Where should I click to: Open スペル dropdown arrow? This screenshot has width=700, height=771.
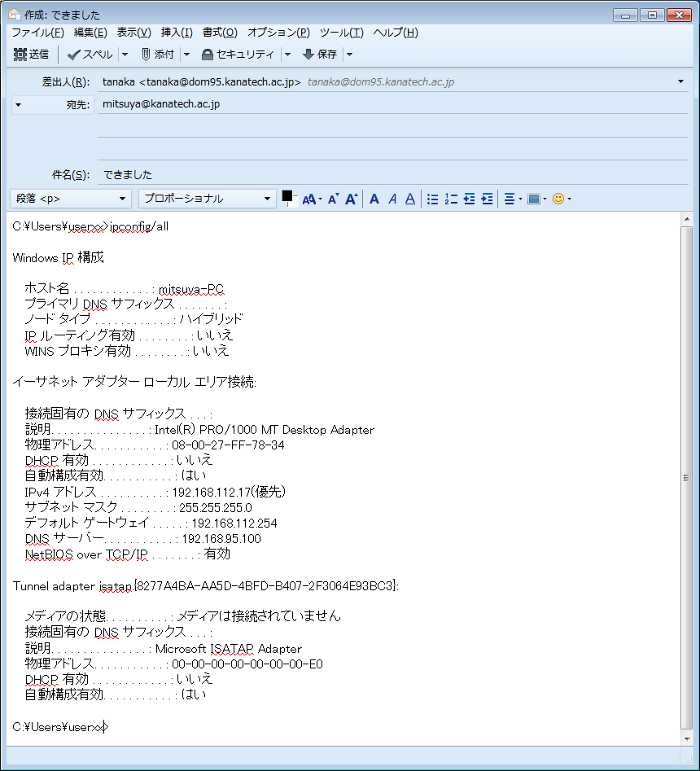pos(125,54)
